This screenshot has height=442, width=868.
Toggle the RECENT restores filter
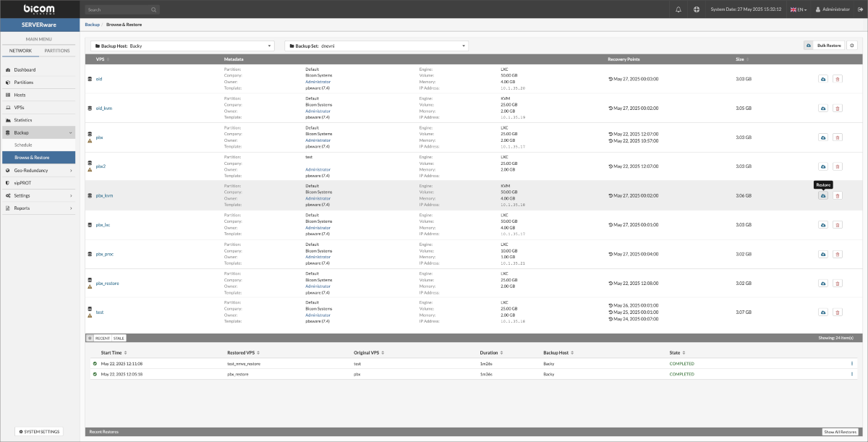103,338
